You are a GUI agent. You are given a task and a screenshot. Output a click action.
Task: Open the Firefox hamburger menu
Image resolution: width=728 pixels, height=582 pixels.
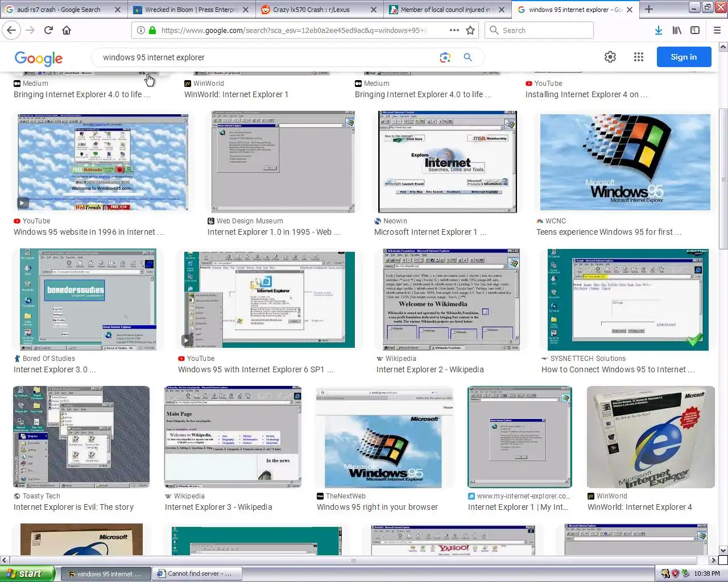coord(717,30)
